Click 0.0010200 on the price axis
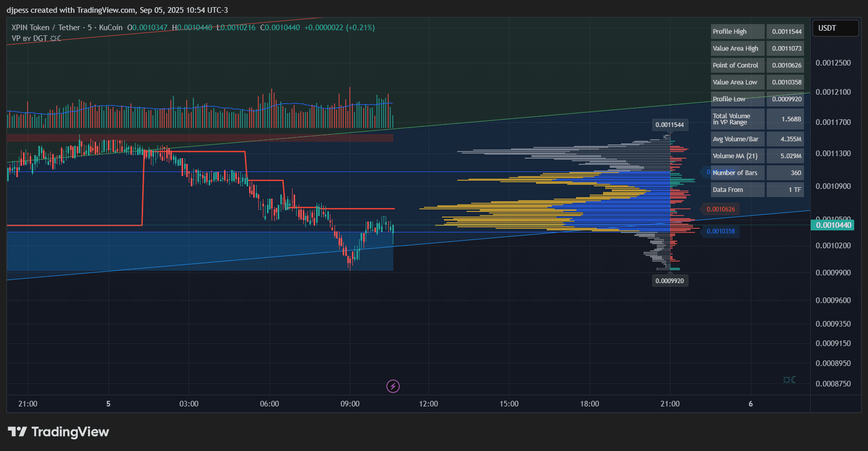The height and width of the screenshot is (451, 868). click(833, 245)
